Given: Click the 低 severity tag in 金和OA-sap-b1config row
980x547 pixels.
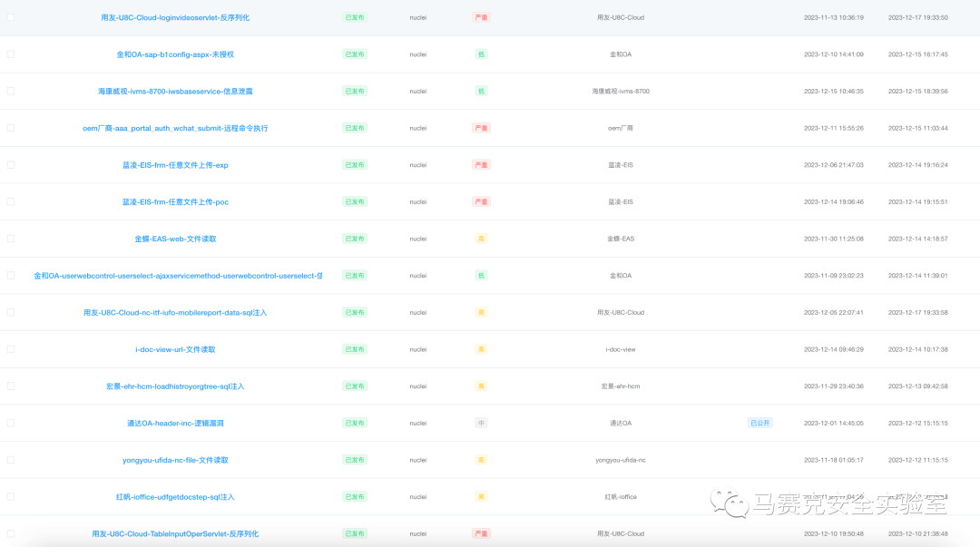Looking at the screenshot, I should pos(481,54).
